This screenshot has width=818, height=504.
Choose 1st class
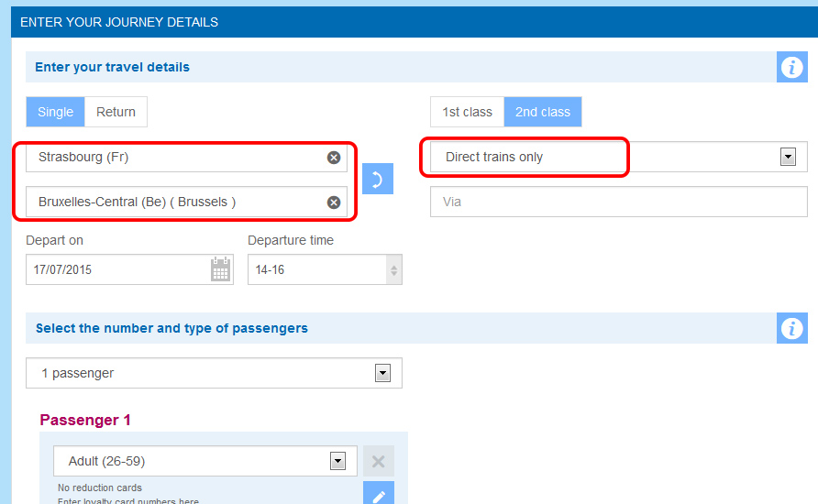pyautogui.click(x=467, y=112)
